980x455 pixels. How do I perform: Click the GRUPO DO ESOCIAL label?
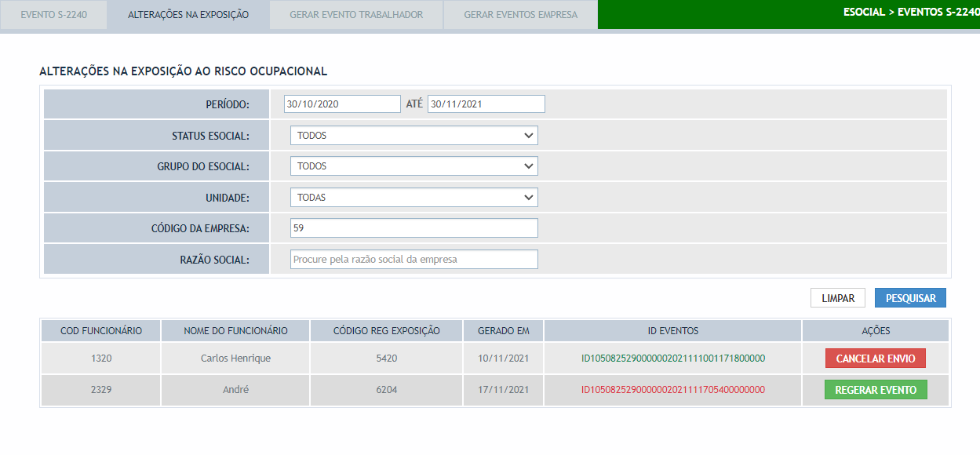(203, 166)
